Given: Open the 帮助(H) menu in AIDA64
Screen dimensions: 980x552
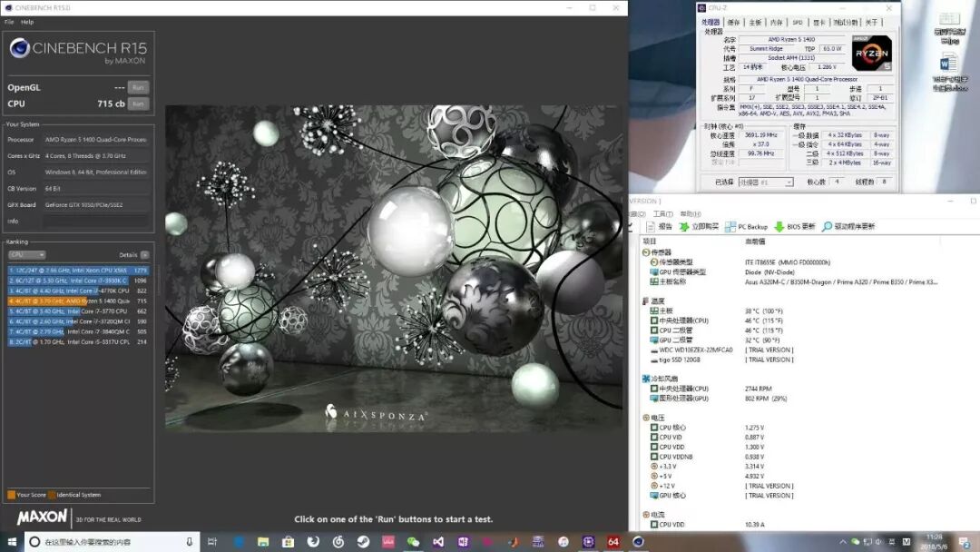Looking at the screenshot, I should [690, 213].
